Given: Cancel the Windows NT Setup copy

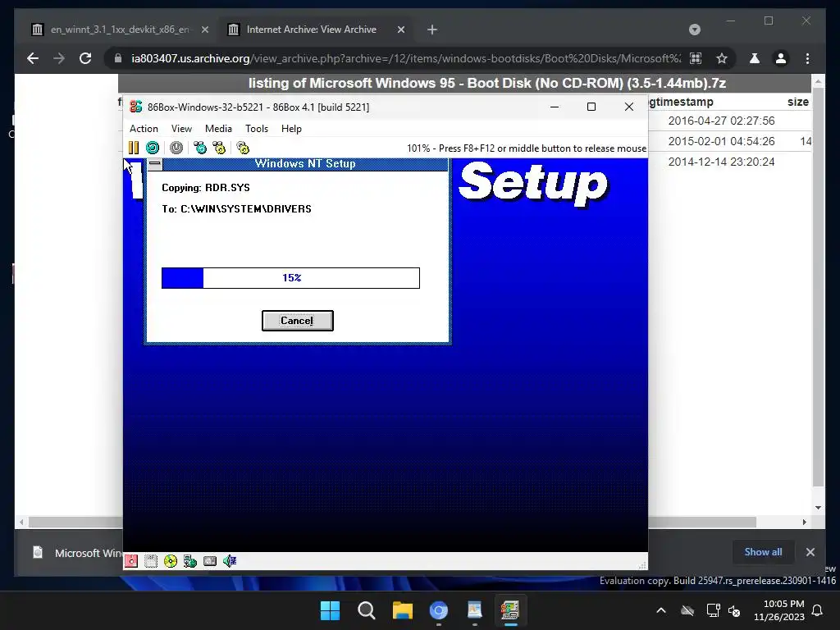Looking at the screenshot, I should (x=297, y=321).
